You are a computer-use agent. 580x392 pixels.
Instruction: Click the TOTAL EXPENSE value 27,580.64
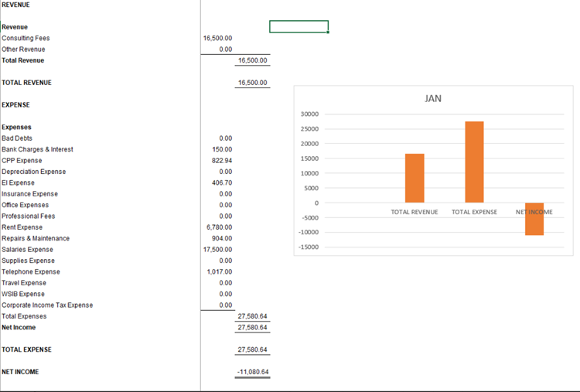coord(252,349)
